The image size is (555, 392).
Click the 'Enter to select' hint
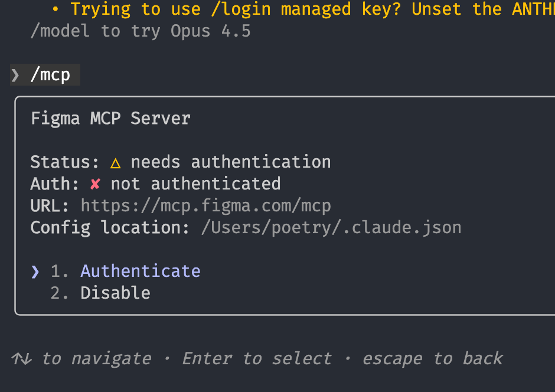(x=257, y=359)
